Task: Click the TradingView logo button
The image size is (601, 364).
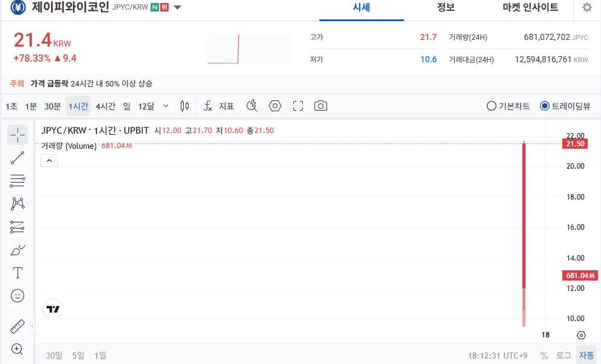Action: click(53, 309)
